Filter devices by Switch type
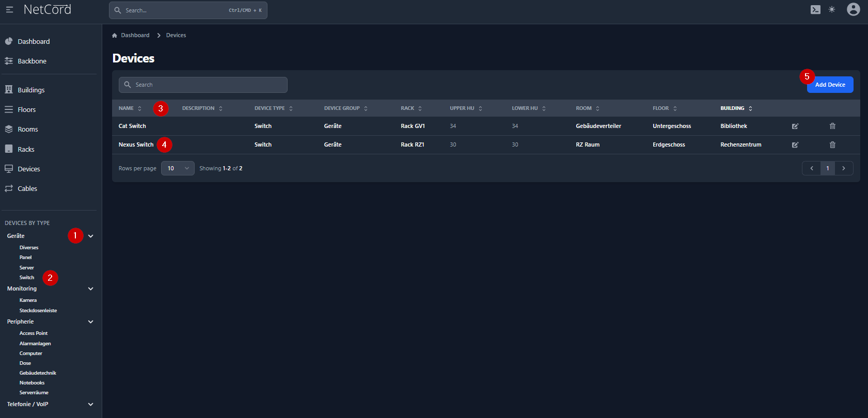 (x=27, y=278)
